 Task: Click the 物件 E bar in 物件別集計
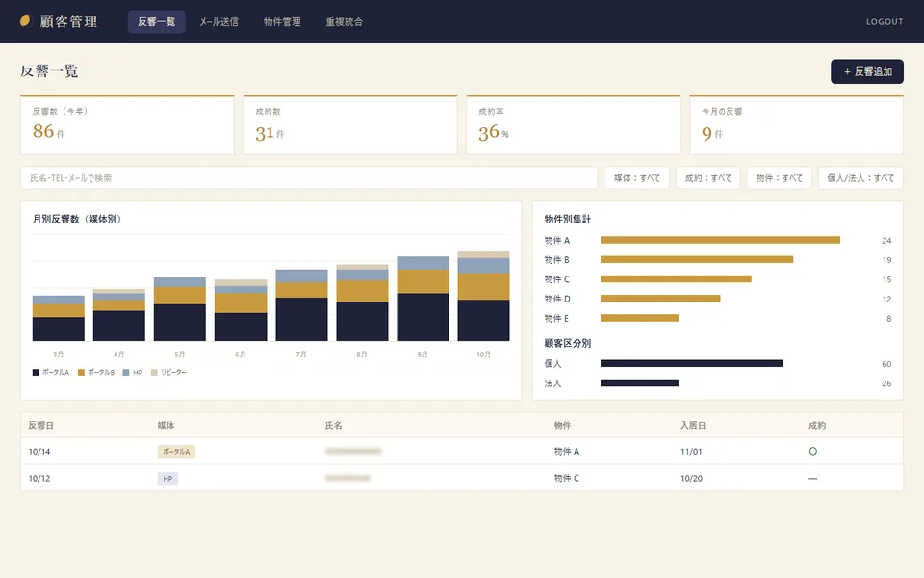point(639,318)
